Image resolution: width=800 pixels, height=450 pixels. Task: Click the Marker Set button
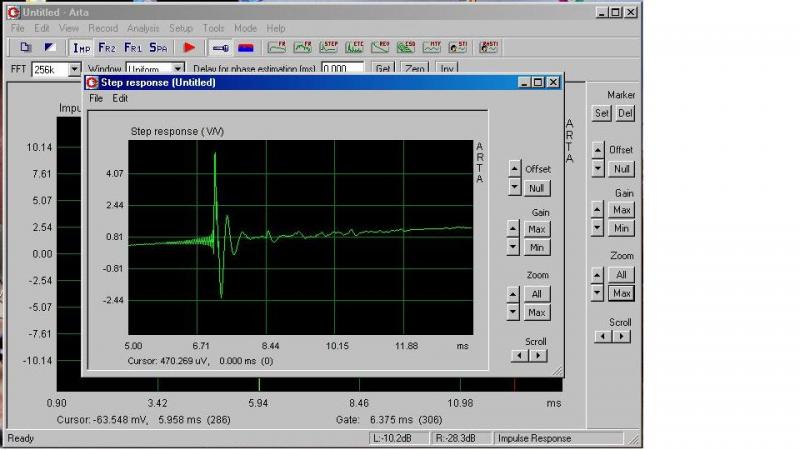pos(602,113)
